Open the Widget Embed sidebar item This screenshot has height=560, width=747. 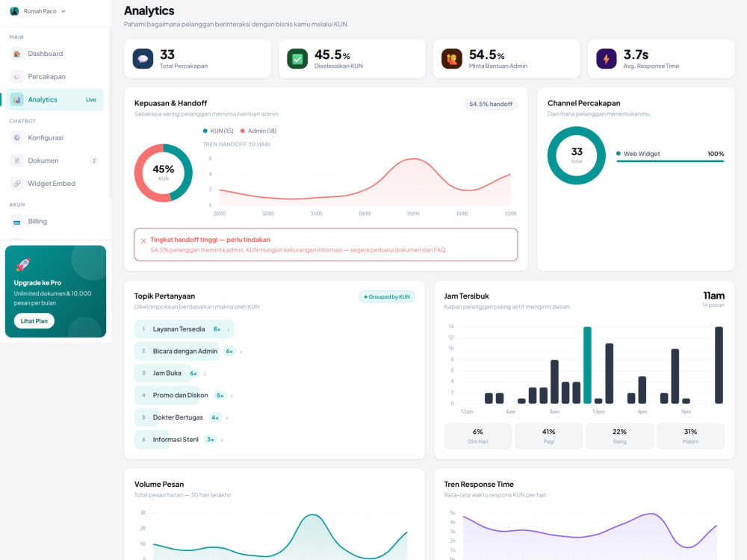pyautogui.click(x=55, y=184)
